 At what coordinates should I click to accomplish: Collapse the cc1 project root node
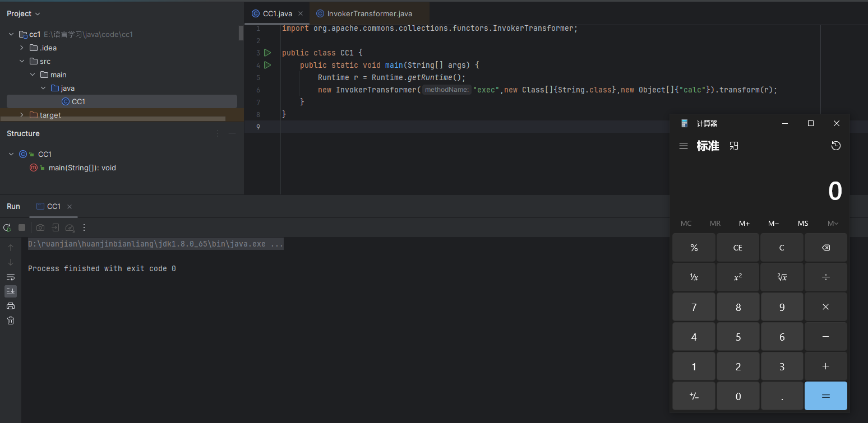tap(11, 34)
